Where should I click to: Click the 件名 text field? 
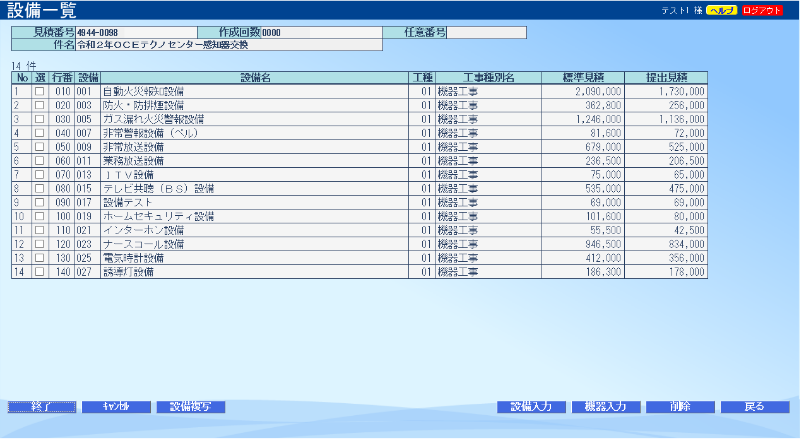point(229,45)
